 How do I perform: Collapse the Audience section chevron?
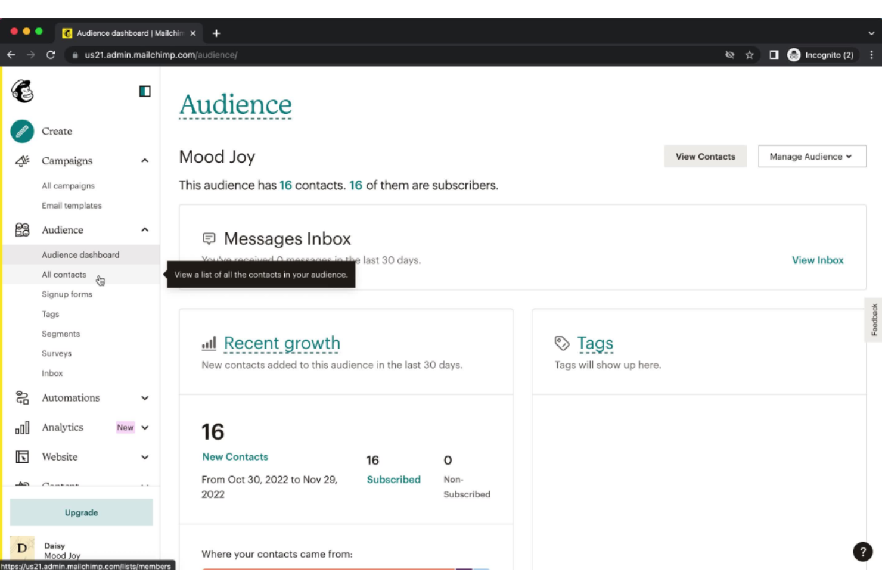click(145, 230)
